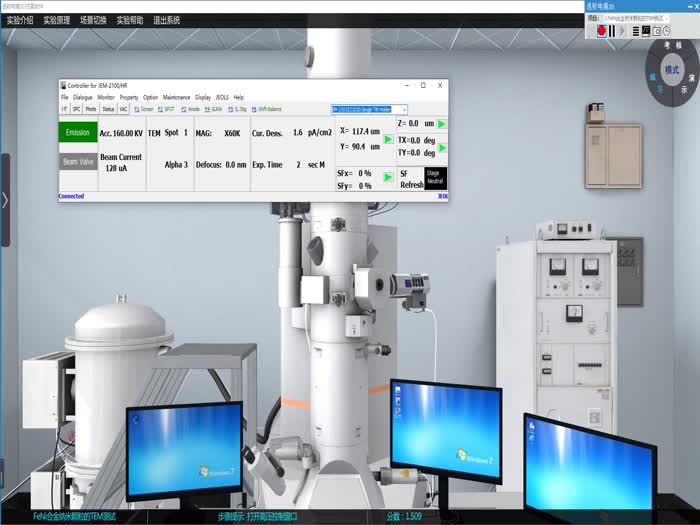Toggle the green Emission button
The width and height of the screenshot is (700, 525).
click(77, 133)
